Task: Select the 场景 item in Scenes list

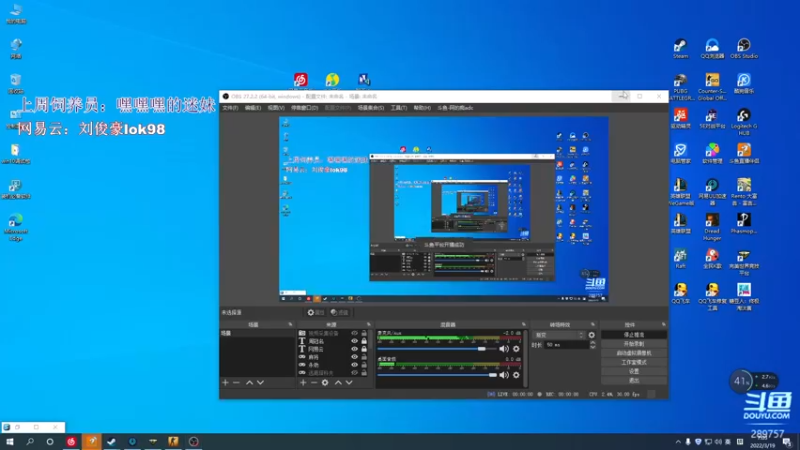Action: point(257,333)
